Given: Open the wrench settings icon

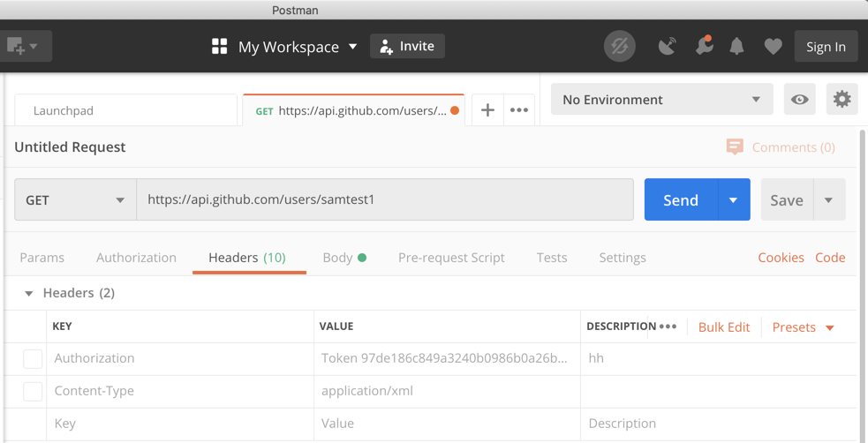Looking at the screenshot, I should [x=704, y=47].
